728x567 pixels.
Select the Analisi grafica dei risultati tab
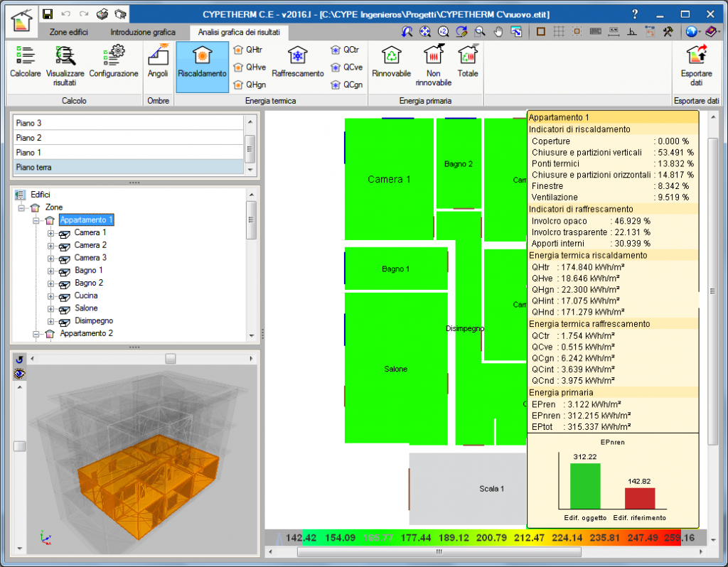[239, 32]
